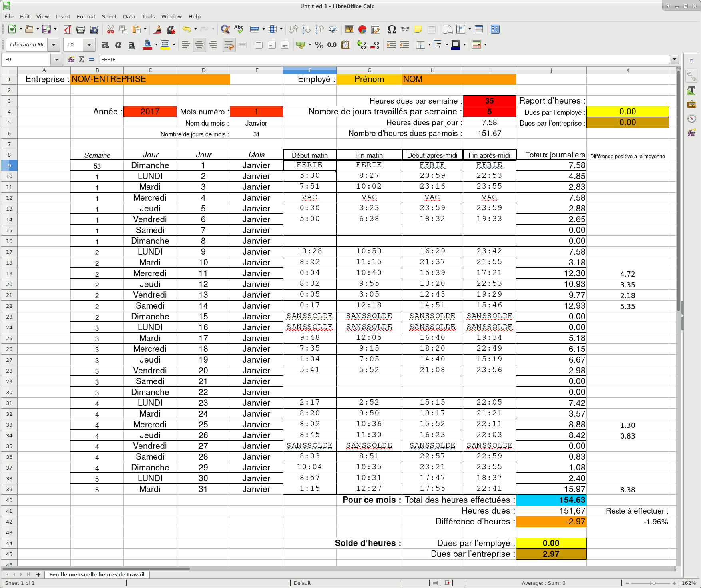Open the Undo history dropdown arrow
The width and height of the screenshot is (701, 588).
click(195, 29)
